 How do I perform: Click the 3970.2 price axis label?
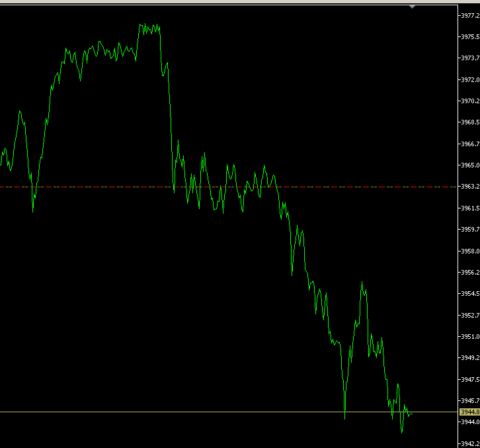coord(469,101)
